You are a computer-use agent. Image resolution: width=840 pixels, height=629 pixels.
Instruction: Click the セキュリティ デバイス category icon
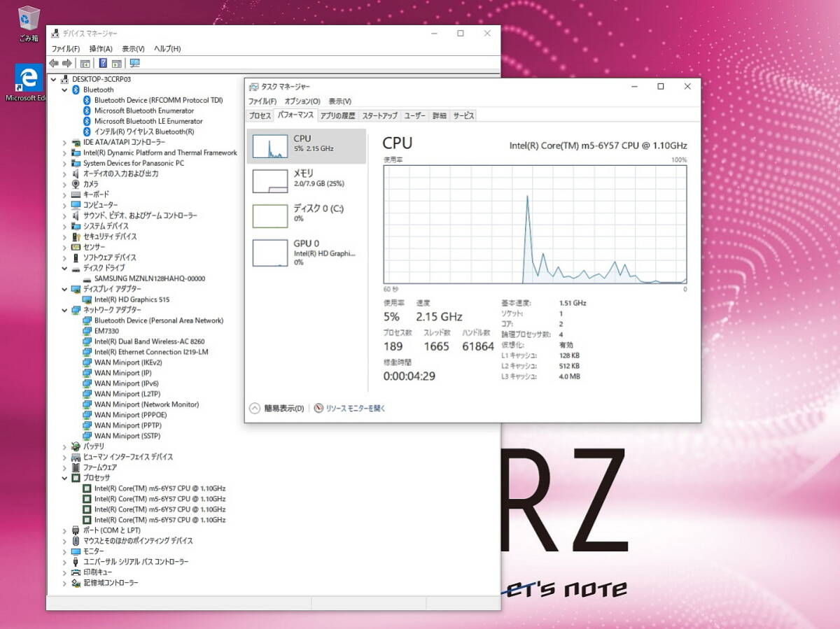click(x=76, y=236)
